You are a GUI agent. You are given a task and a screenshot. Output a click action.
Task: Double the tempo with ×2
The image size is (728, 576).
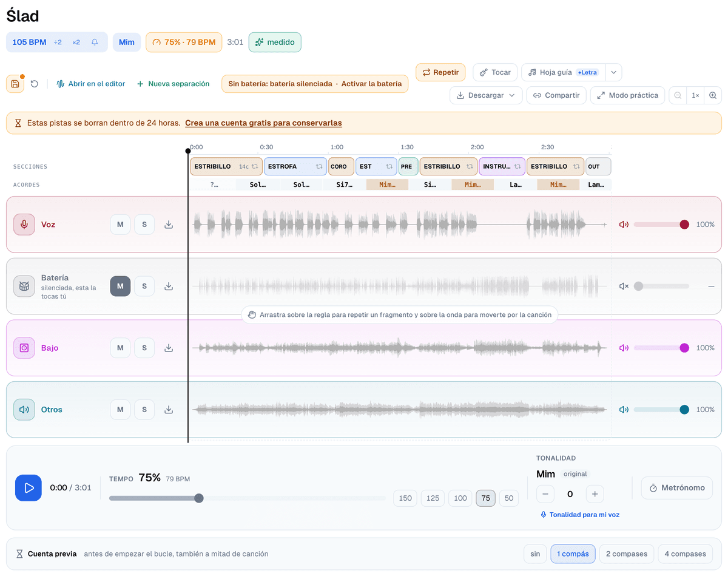point(76,42)
